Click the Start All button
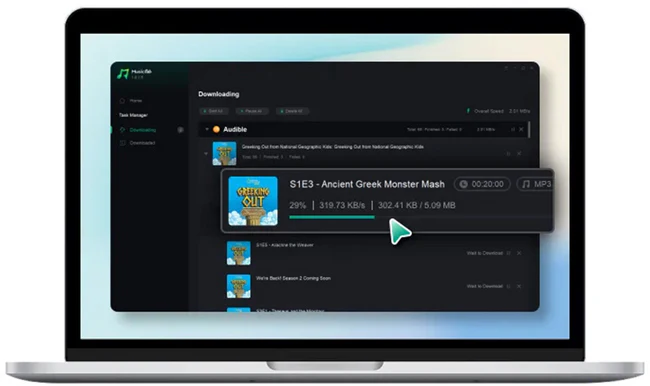The image size is (650, 386). coord(214,111)
